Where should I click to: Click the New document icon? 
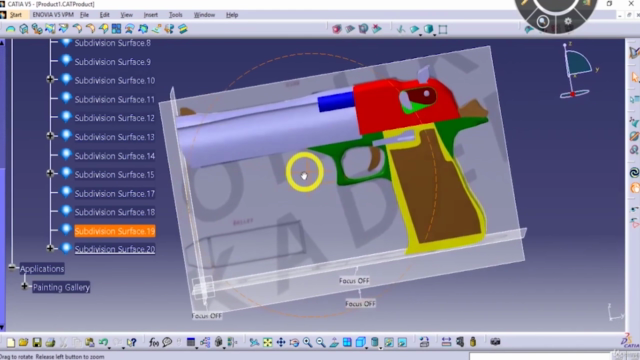click(11, 342)
